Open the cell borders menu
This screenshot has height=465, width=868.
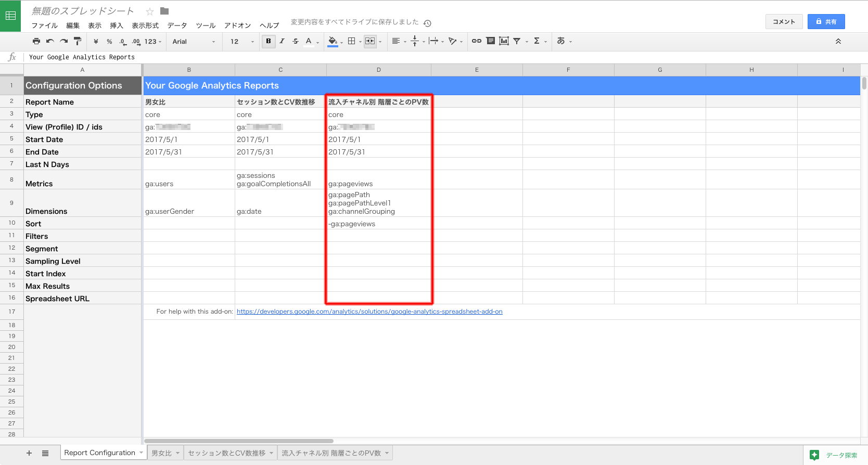(x=354, y=41)
